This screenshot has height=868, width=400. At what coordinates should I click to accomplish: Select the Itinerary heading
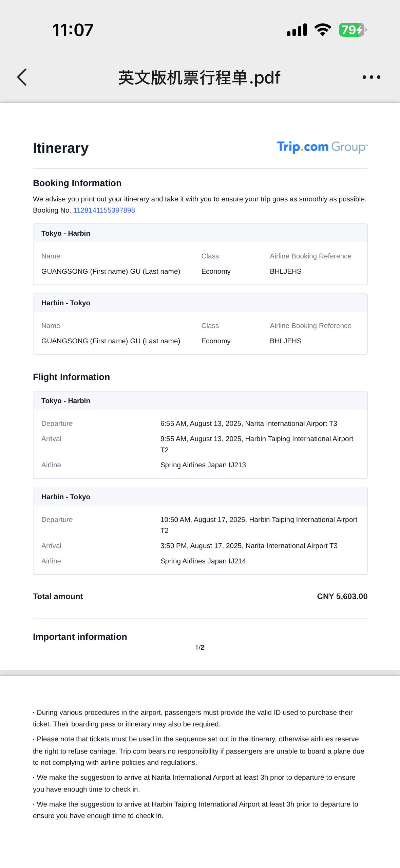pos(61,148)
